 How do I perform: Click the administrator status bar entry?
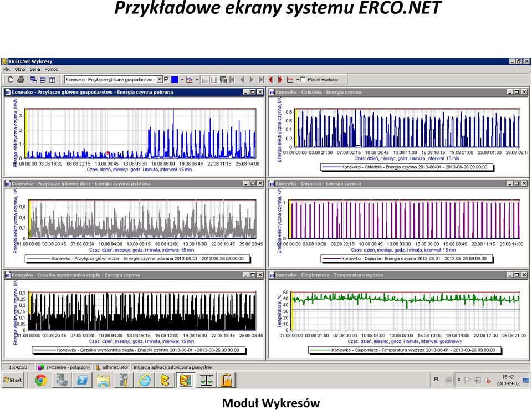(x=112, y=367)
